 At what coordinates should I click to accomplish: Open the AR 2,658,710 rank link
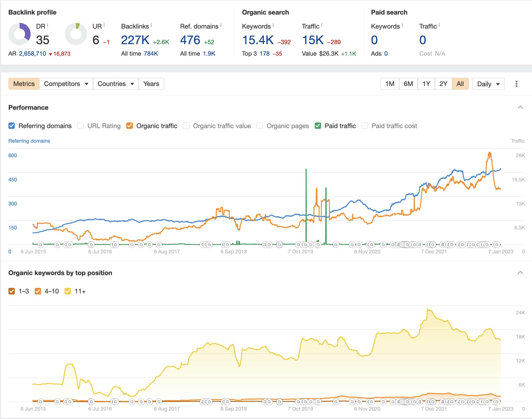(x=33, y=54)
